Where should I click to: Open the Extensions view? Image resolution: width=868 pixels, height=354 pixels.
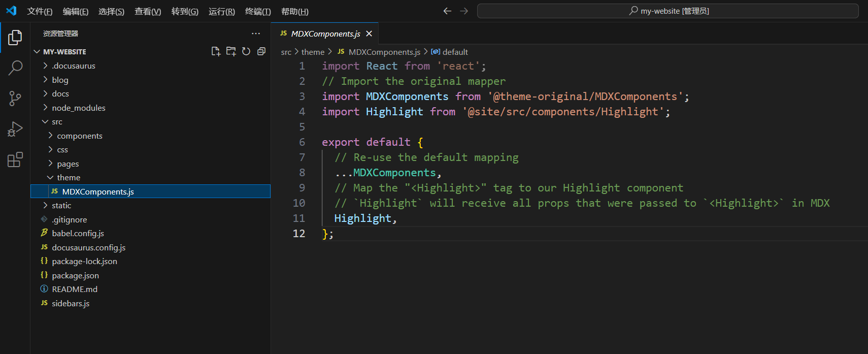tap(15, 159)
